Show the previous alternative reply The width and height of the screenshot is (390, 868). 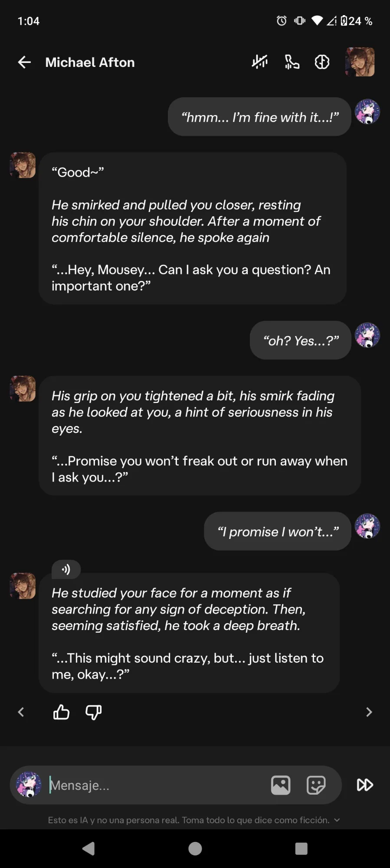click(x=21, y=712)
